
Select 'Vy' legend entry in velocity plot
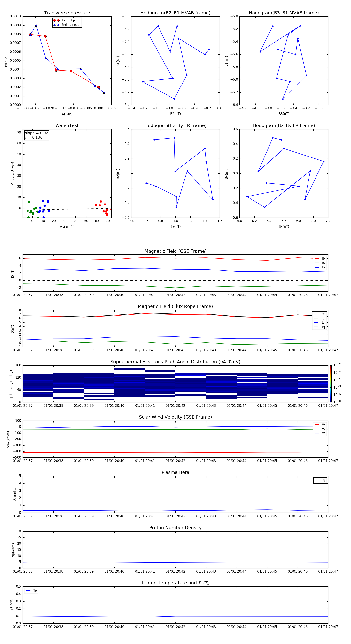point(320,429)
